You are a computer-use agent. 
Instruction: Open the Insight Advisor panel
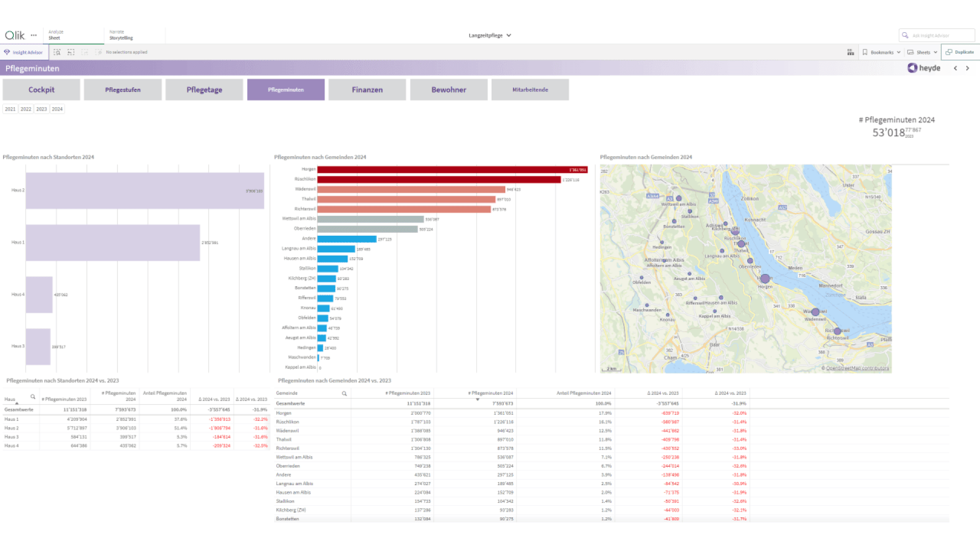[x=24, y=52]
